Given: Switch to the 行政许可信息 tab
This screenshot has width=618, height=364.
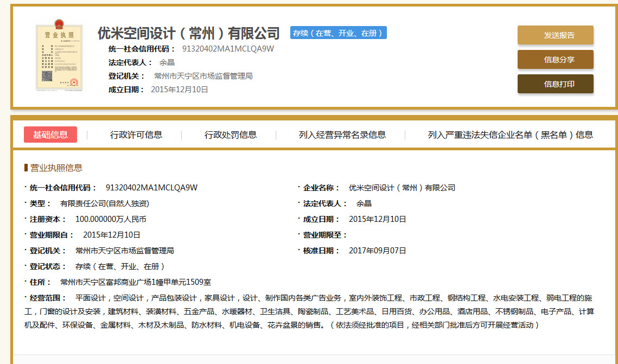Looking at the screenshot, I should (136, 135).
